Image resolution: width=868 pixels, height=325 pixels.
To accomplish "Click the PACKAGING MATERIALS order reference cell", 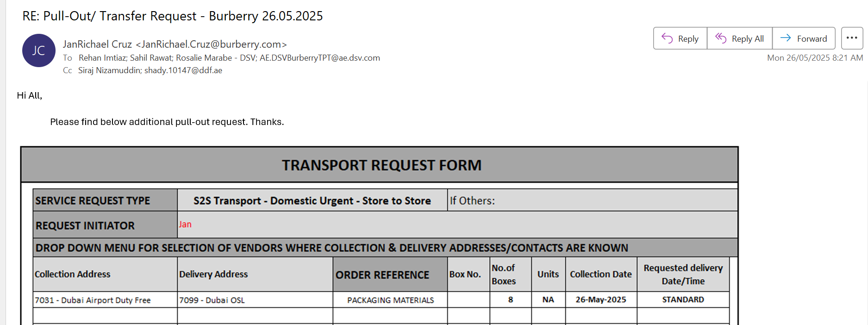I will [x=390, y=300].
